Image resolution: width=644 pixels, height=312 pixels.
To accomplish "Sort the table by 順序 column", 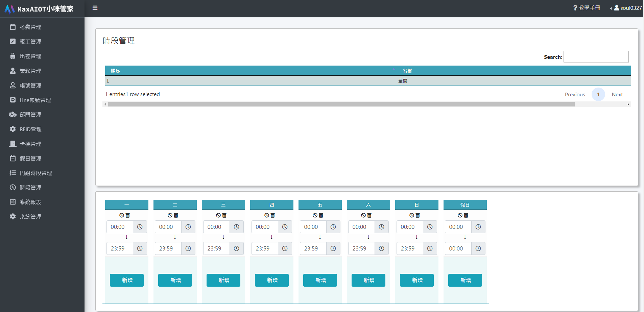I will tap(251, 71).
